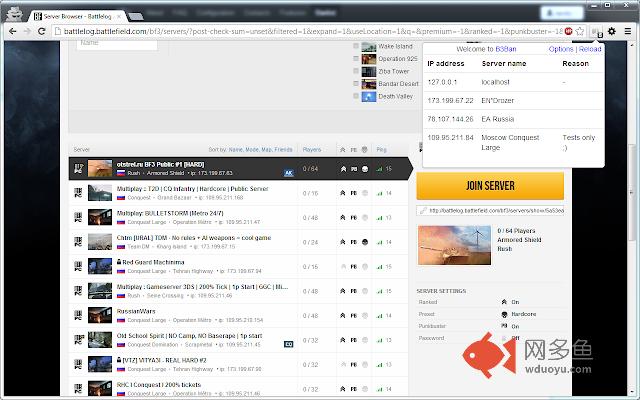Sort servers by Mode
Screen dimensions: 640x400
(x=252, y=150)
